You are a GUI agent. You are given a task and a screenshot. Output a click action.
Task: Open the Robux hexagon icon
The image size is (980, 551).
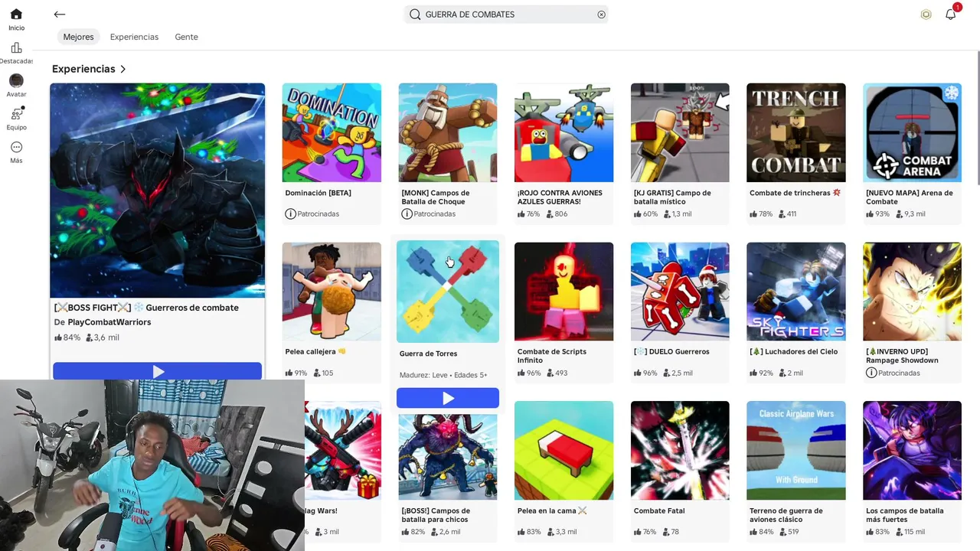926,15
